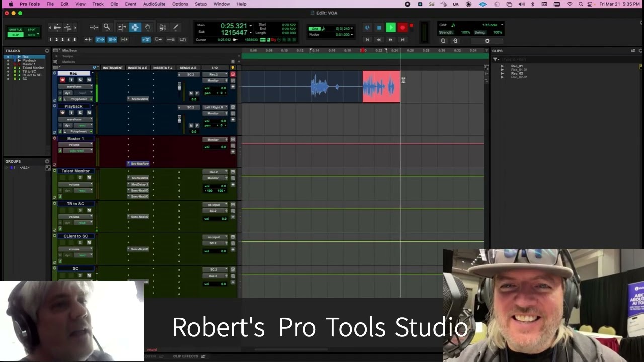
Task: Solo the Talent Monitor track
Action: pyautogui.click(x=79, y=177)
